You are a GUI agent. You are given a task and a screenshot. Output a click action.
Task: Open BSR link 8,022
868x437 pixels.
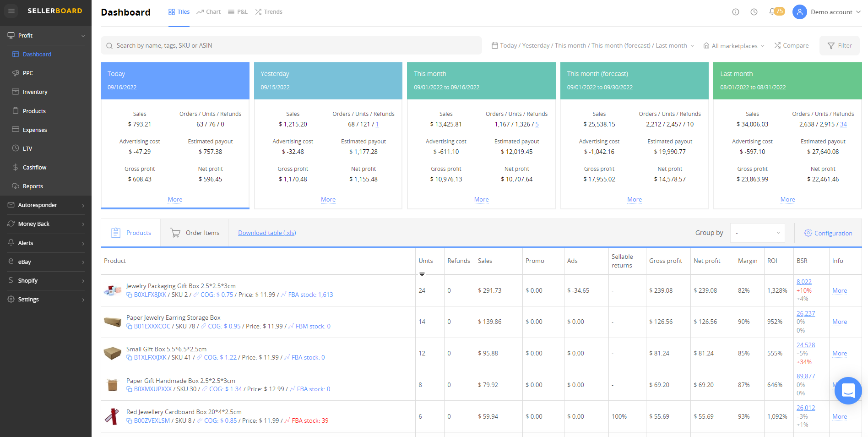(x=804, y=282)
